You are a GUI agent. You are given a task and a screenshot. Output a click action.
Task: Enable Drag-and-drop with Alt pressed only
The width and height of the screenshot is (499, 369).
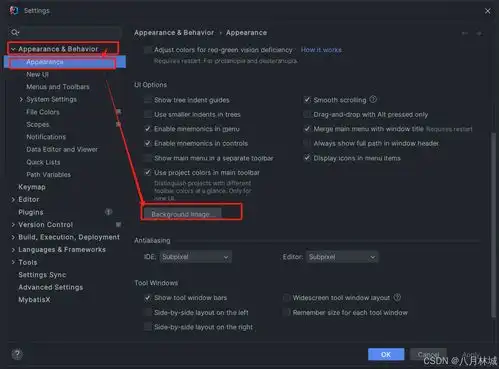[307, 114]
